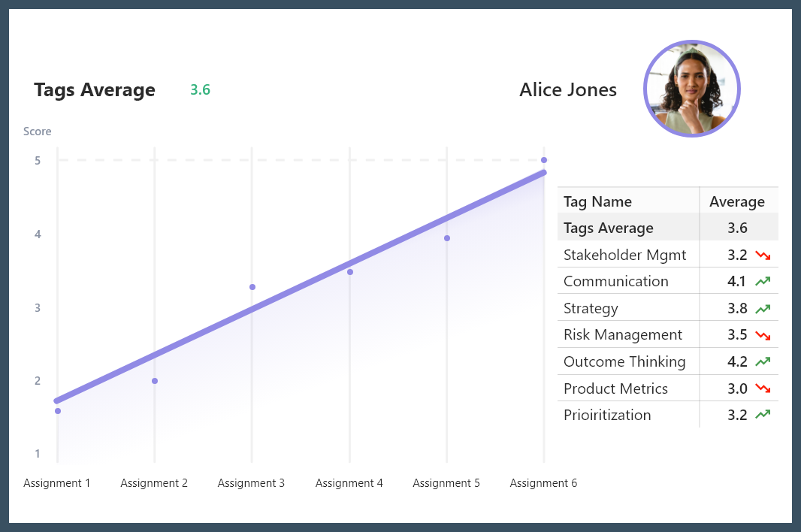
Task: Click the Strategy upward trend arrow
Action: click(x=763, y=309)
